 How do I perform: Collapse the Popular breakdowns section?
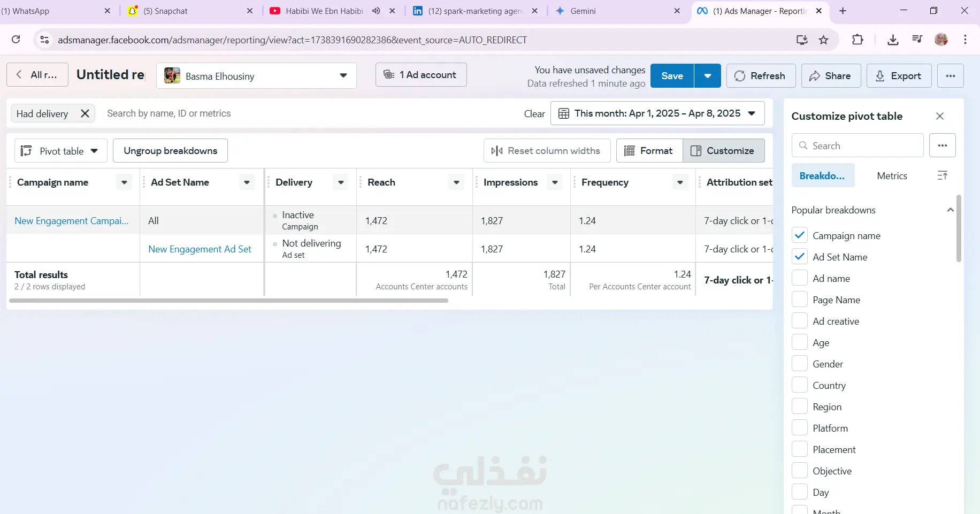[x=950, y=210]
